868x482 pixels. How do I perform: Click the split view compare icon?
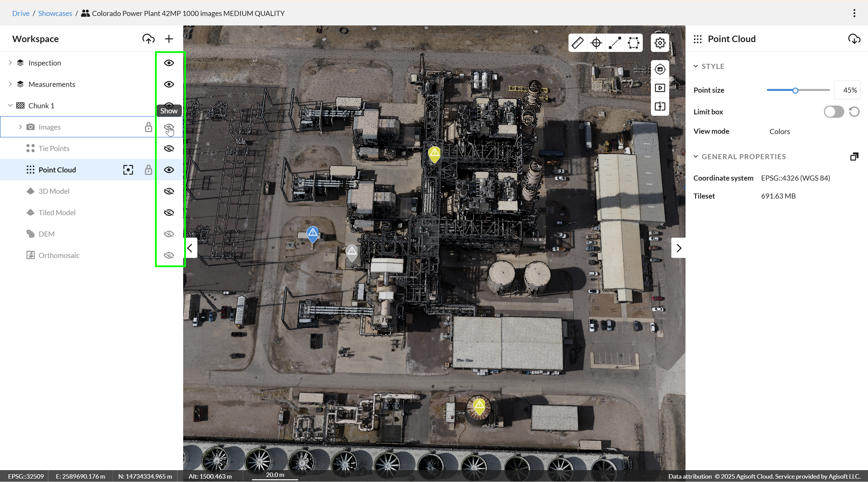[660, 107]
